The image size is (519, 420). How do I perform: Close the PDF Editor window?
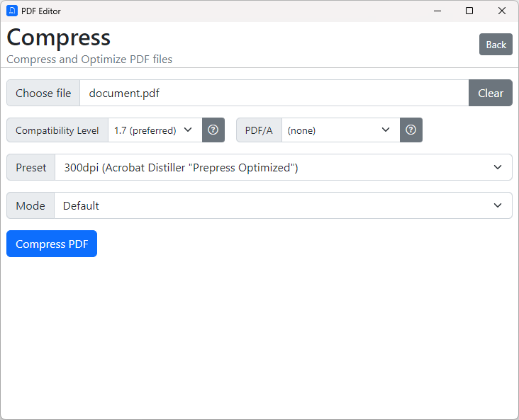(x=502, y=11)
